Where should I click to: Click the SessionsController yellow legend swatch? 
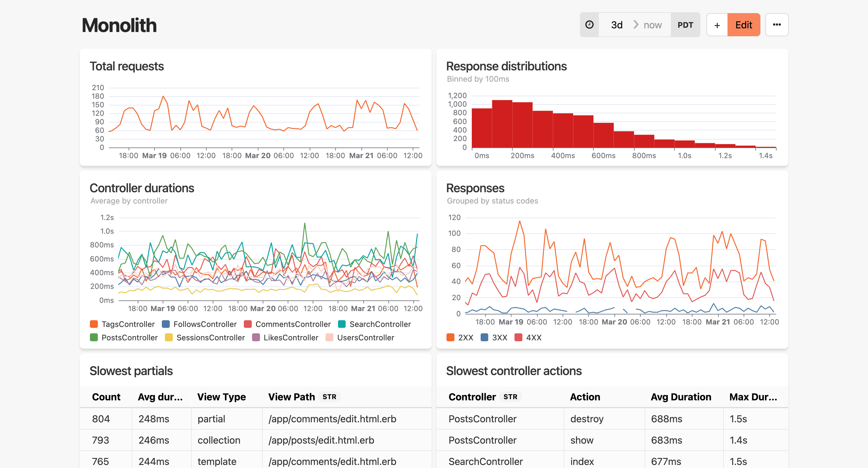(169, 338)
